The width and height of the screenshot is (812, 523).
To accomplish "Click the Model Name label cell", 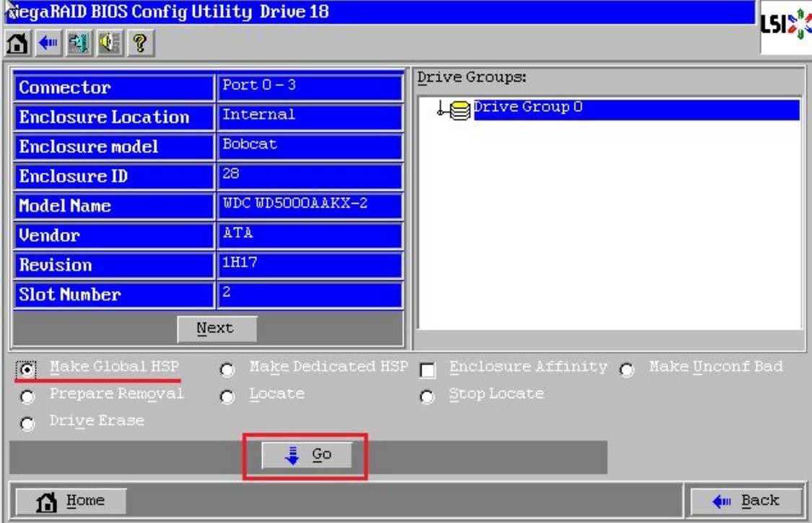I will pos(114,206).
